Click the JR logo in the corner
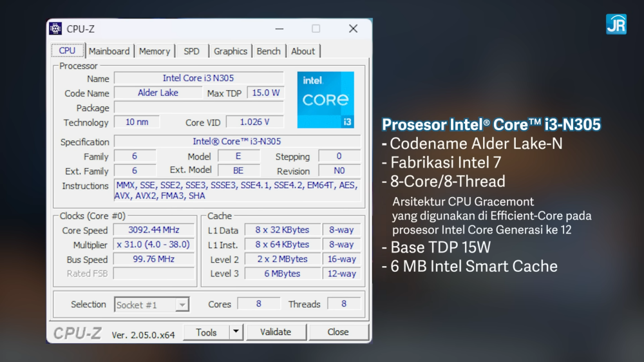 pyautogui.click(x=616, y=24)
